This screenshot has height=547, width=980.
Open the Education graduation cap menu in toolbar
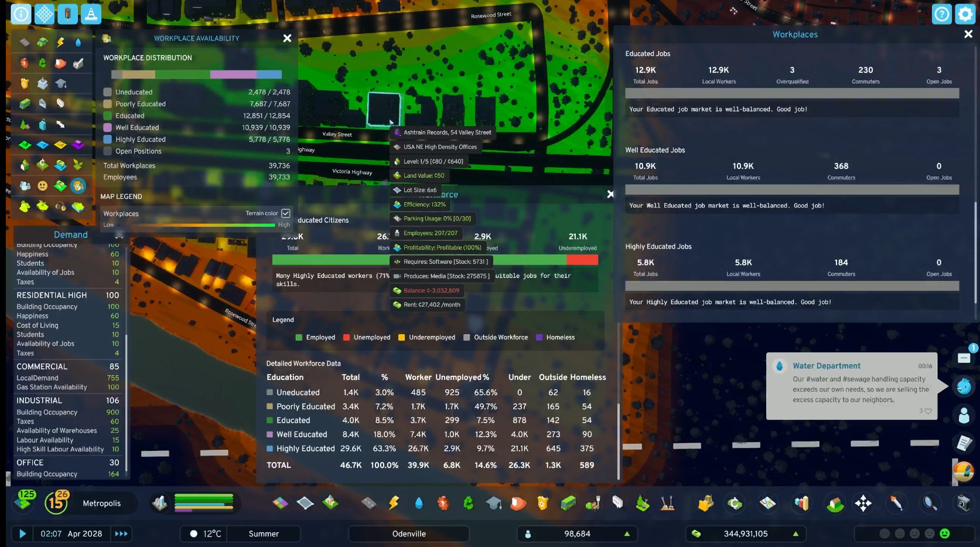click(x=493, y=503)
